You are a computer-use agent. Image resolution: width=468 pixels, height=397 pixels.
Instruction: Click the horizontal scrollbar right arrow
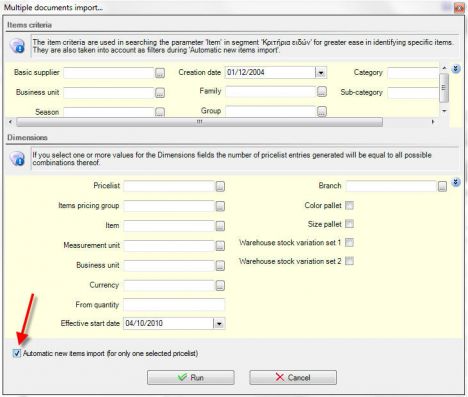click(433, 122)
